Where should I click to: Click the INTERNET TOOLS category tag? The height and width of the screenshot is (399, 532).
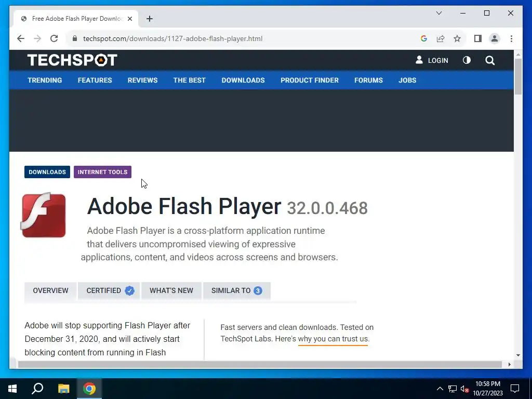pos(102,172)
